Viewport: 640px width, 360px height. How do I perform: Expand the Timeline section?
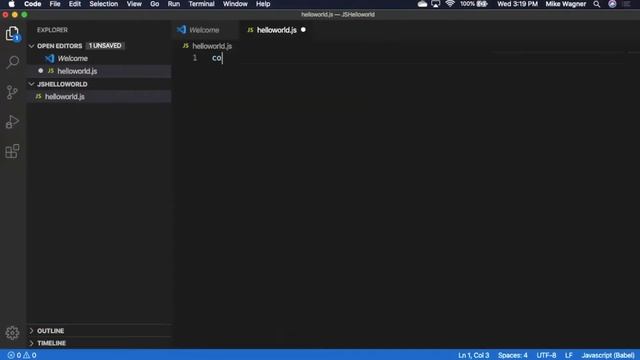[31, 343]
